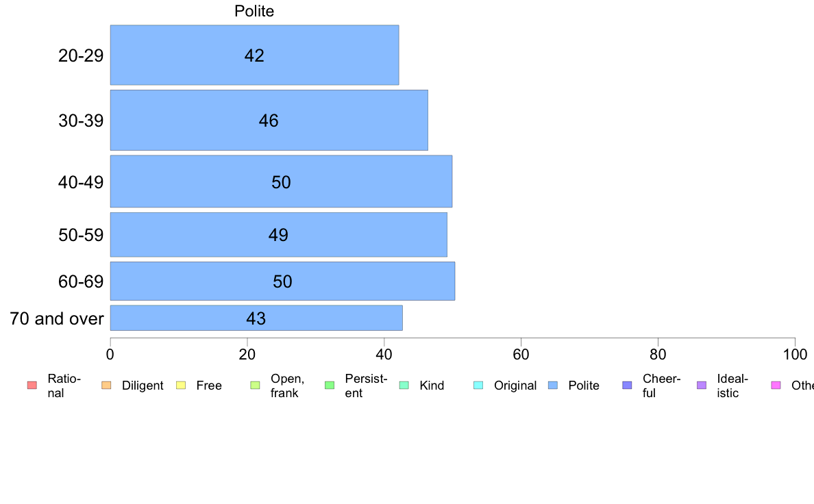814x504 pixels.
Task: Select the Open, frank legend swatch
Action: 255,385
